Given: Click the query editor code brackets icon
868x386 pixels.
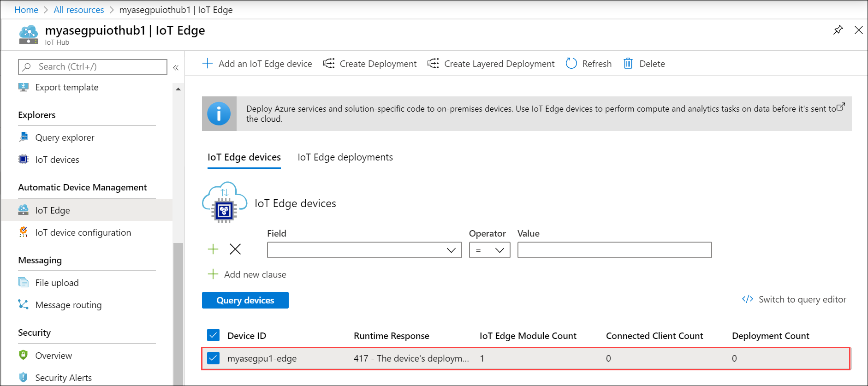Looking at the screenshot, I should (748, 299).
